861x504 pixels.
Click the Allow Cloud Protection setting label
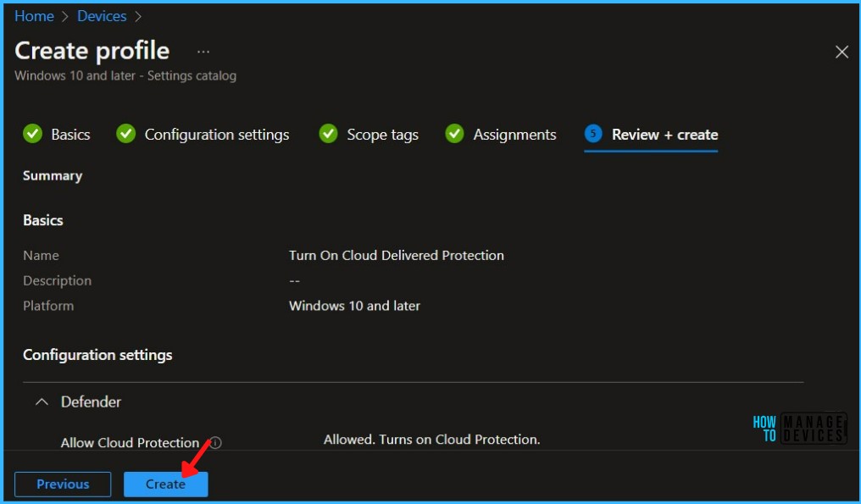pos(131,442)
